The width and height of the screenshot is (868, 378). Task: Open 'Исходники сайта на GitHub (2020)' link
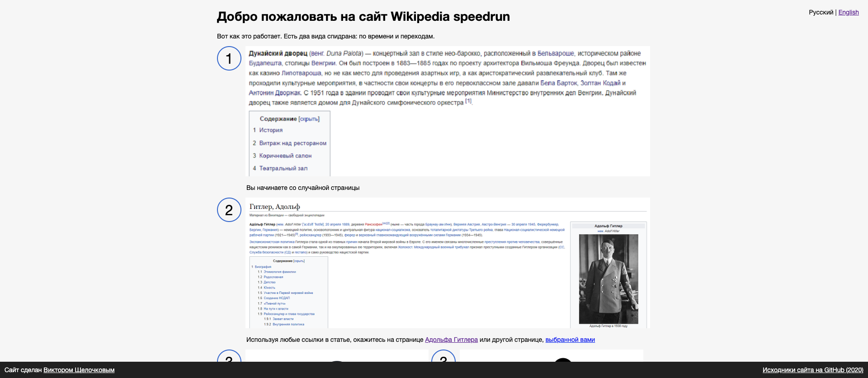pyautogui.click(x=813, y=370)
